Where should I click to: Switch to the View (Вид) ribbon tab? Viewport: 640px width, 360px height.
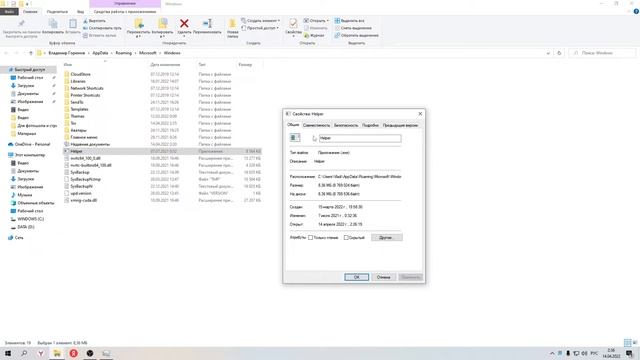[x=80, y=11]
